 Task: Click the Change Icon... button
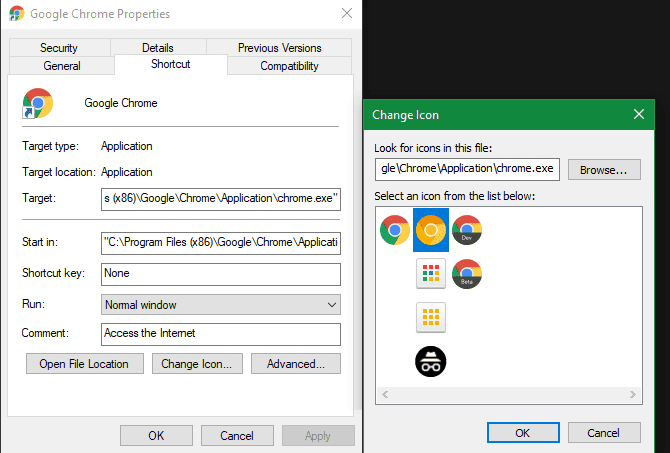197,364
